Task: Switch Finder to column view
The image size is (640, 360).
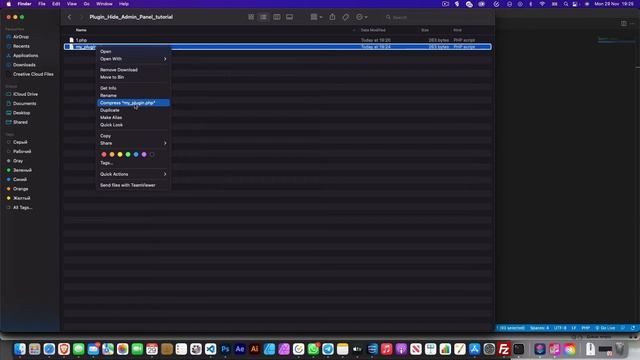Action: [277, 17]
